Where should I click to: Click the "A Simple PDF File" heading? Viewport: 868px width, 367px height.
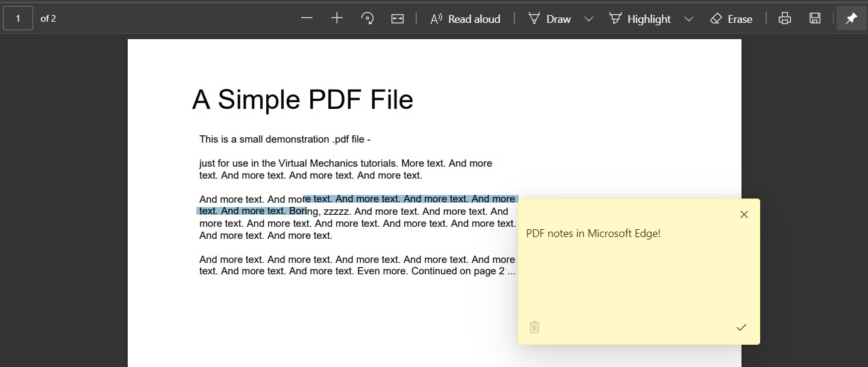(302, 100)
